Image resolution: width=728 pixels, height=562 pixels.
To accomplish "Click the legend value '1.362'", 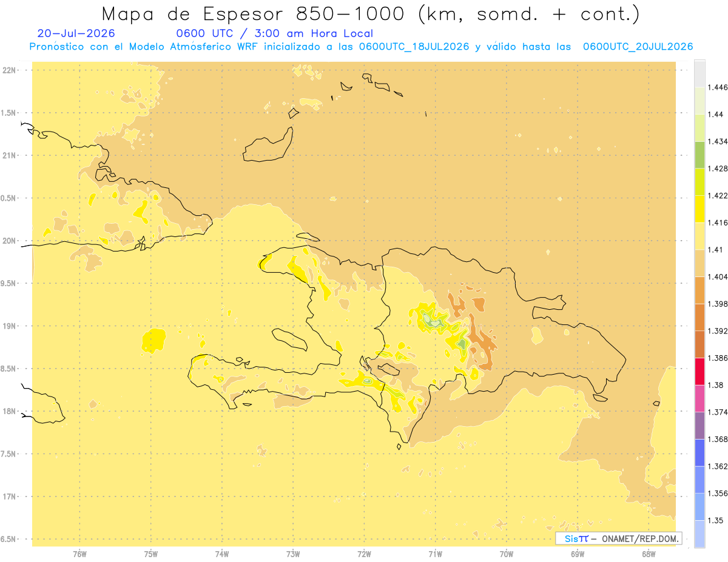I will [x=718, y=466].
